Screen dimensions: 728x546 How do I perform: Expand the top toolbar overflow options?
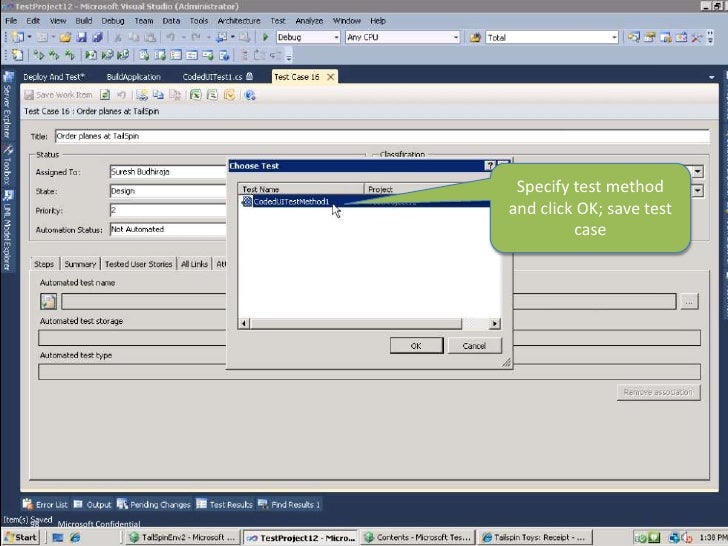click(x=710, y=38)
